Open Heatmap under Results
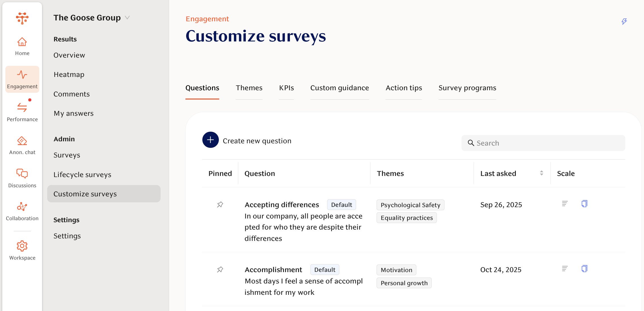Viewport: 644px width, 311px height. (x=69, y=75)
